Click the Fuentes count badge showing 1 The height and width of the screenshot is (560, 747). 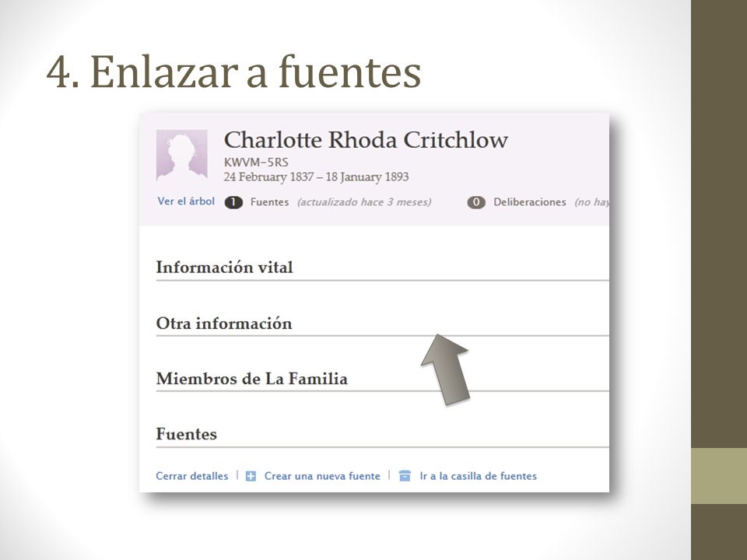[233, 202]
